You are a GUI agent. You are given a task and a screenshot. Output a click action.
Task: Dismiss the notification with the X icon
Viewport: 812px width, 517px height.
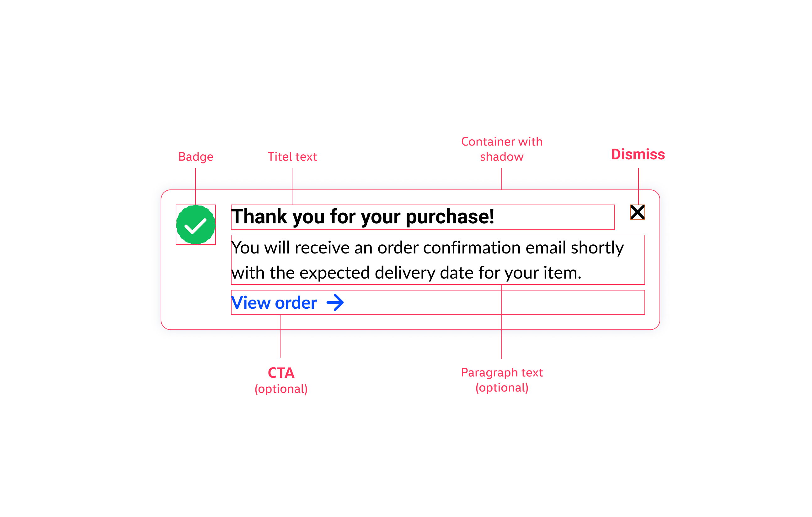(637, 212)
